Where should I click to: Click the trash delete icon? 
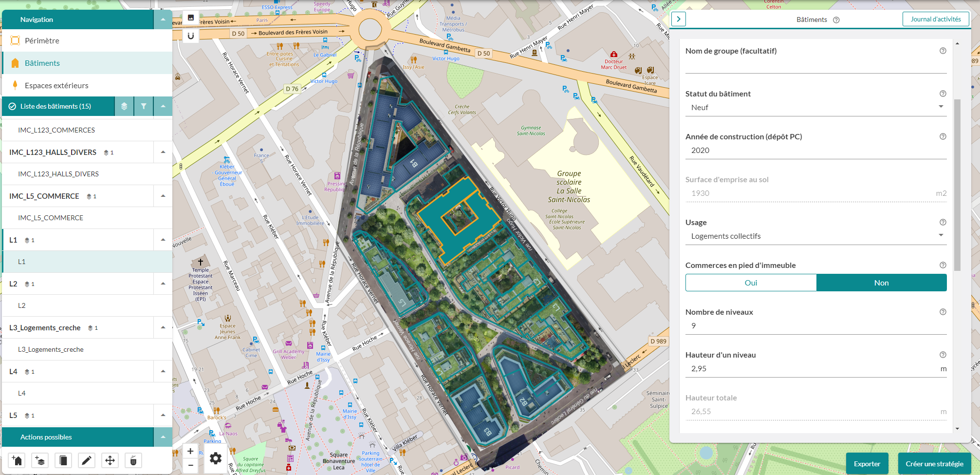pos(133,460)
